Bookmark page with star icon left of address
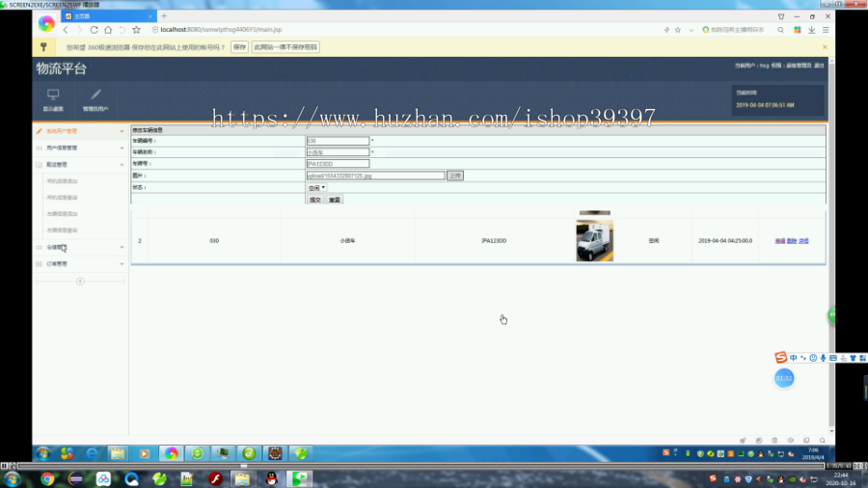This screenshot has width=868, height=488. [x=136, y=30]
